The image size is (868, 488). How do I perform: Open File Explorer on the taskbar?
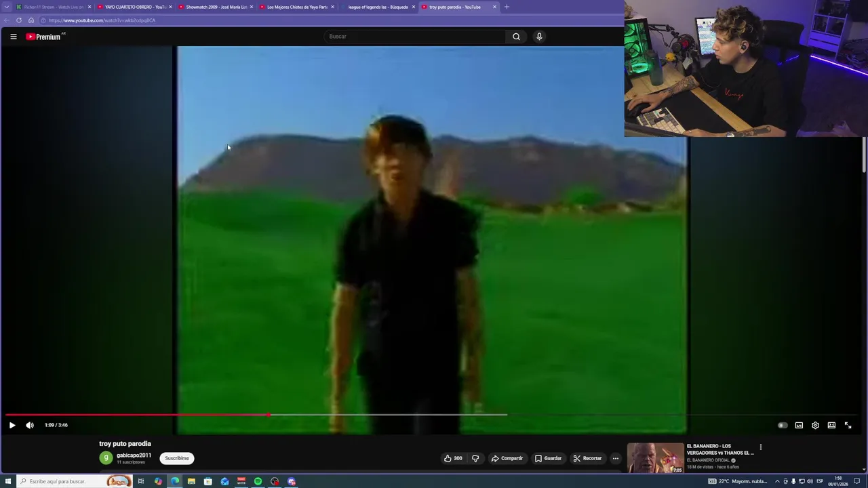[x=191, y=481]
